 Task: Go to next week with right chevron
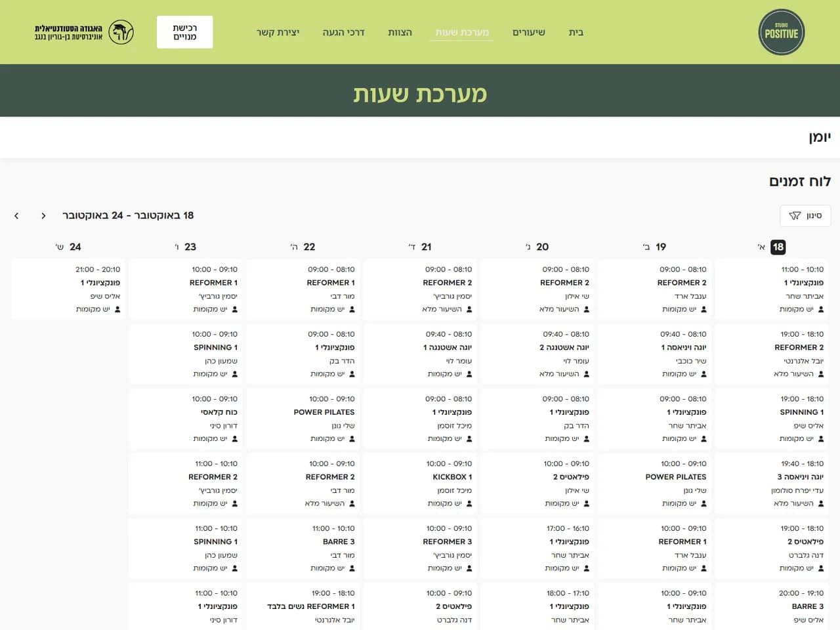tap(43, 215)
